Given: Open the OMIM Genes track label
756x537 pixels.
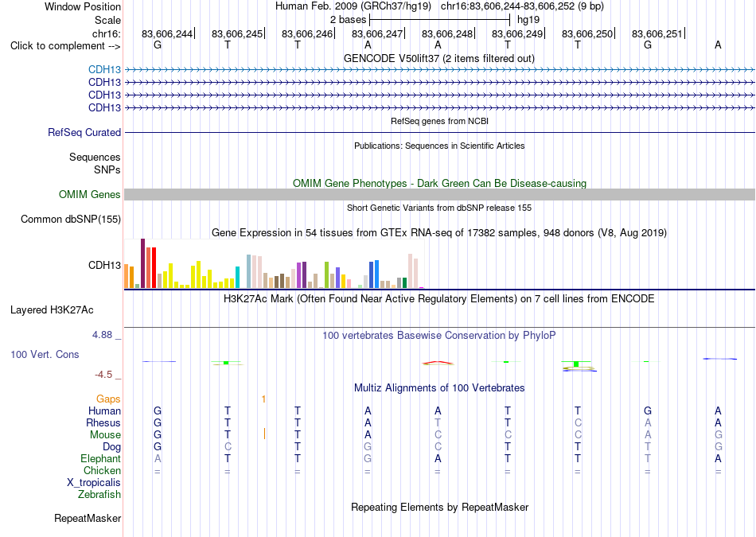Looking at the screenshot, I should coord(90,194).
